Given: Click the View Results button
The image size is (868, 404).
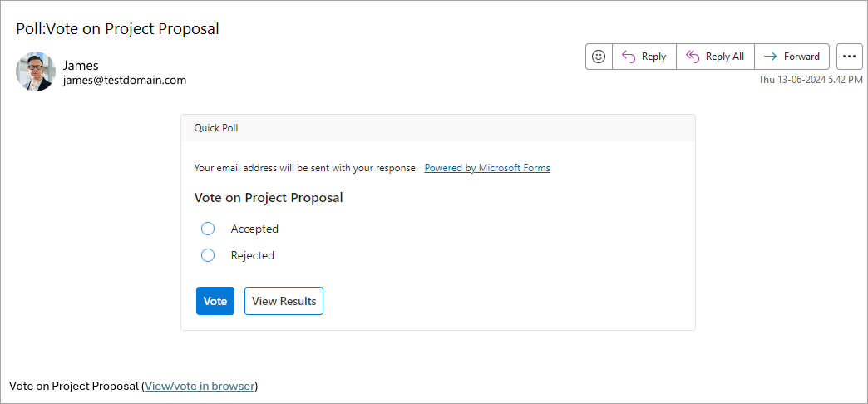Looking at the screenshot, I should tap(284, 301).
